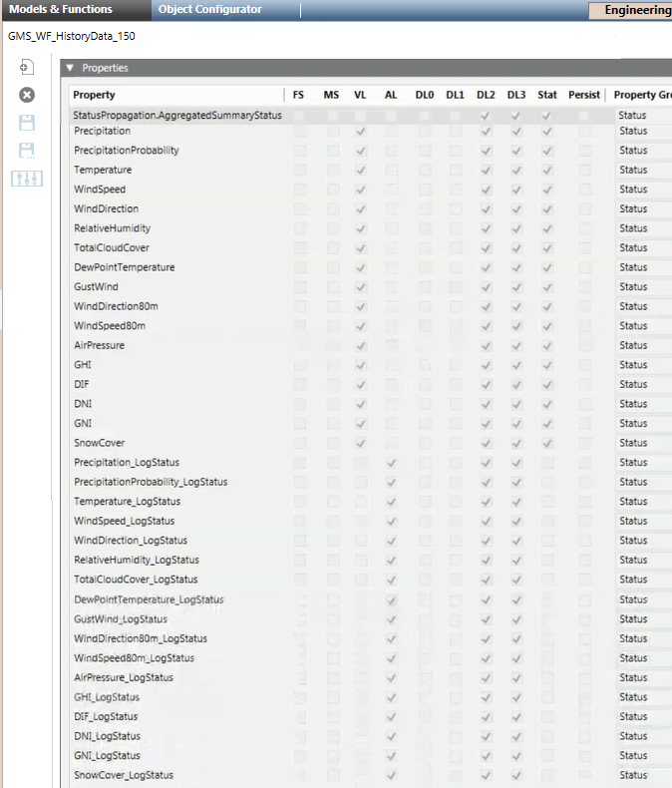Open Property Group dropdown for AirPressure
Screen dimensions: 672x788
coord(643,346)
